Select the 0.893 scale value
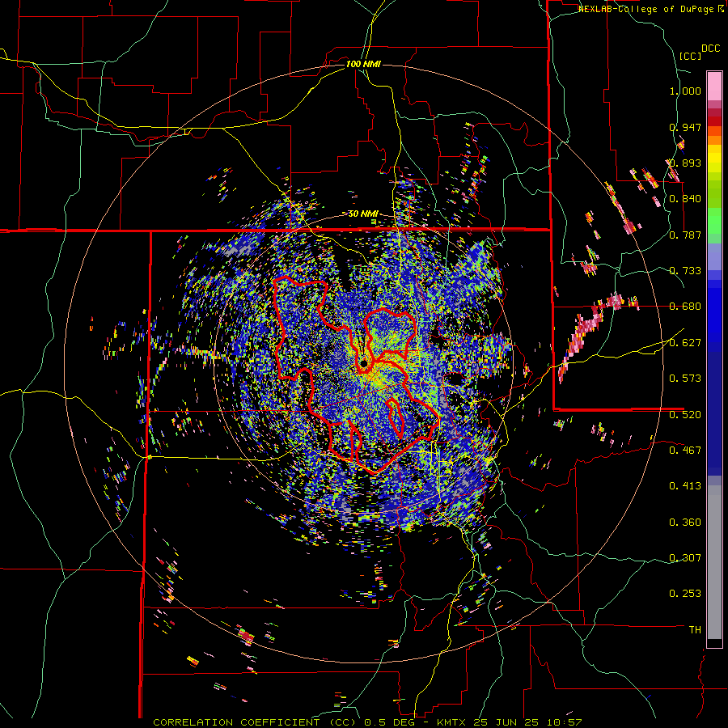 click(x=685, y=163)
